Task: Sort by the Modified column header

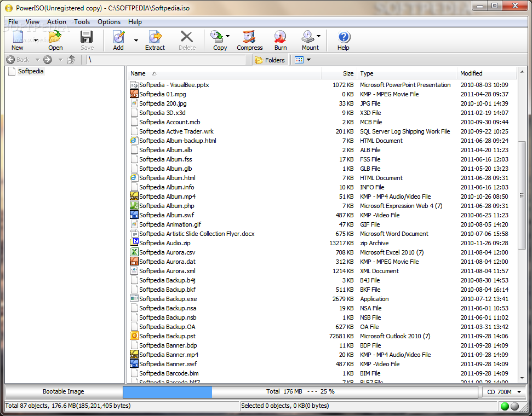Action: point(487,73)
